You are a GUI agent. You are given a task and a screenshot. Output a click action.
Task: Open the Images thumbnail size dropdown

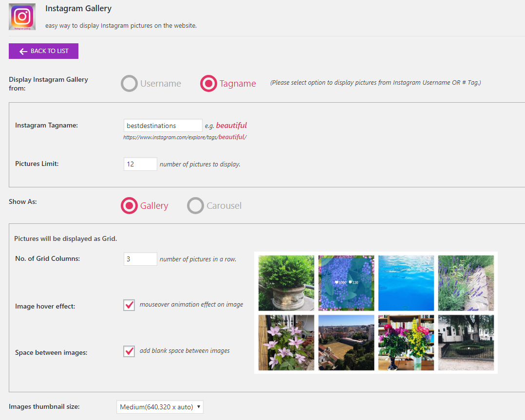point(160,407)
